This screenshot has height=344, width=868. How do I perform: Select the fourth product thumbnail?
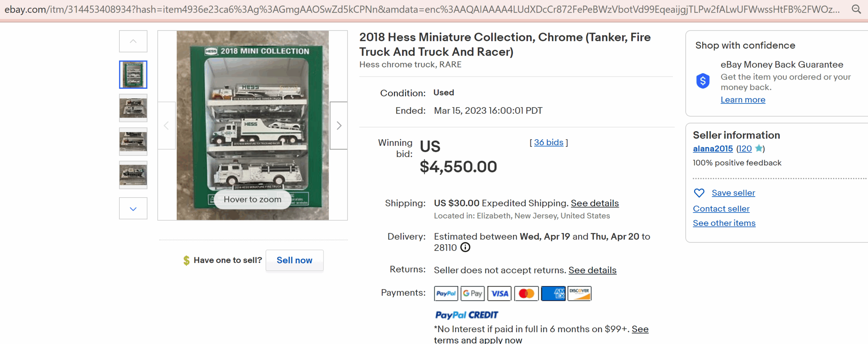[x=133, y=175]
